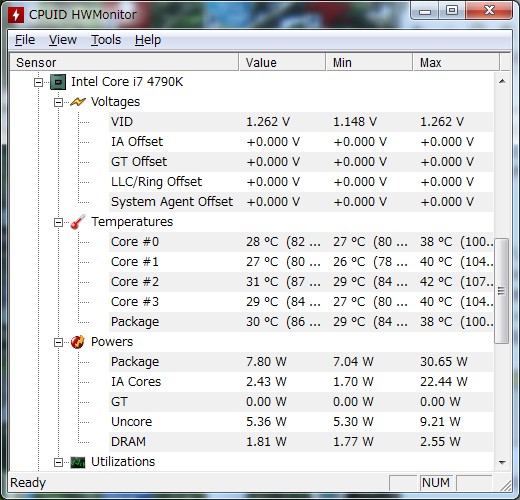Collapse the Voltages section

(x=58, y=102)
